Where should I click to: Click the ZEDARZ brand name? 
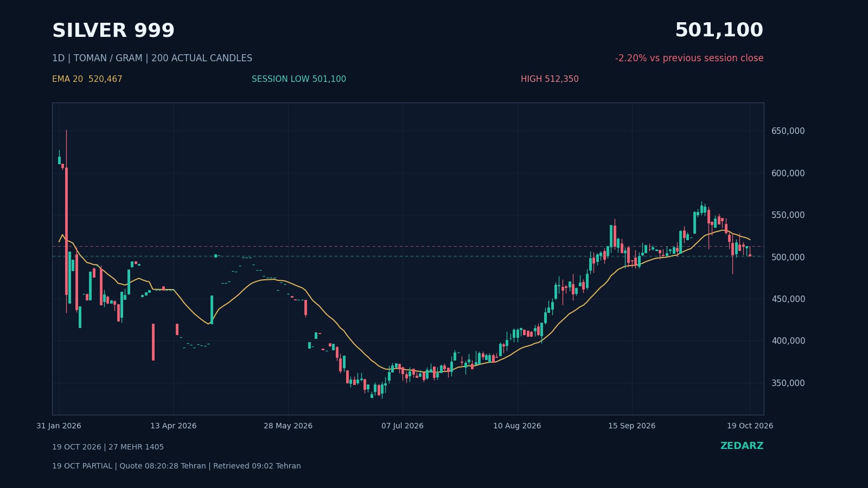coord(742,446)
